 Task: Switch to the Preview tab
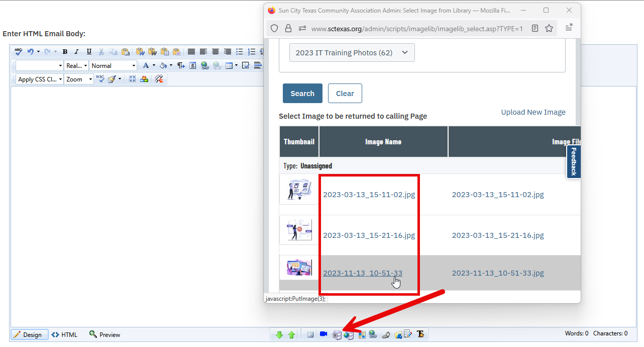[104, 334]
